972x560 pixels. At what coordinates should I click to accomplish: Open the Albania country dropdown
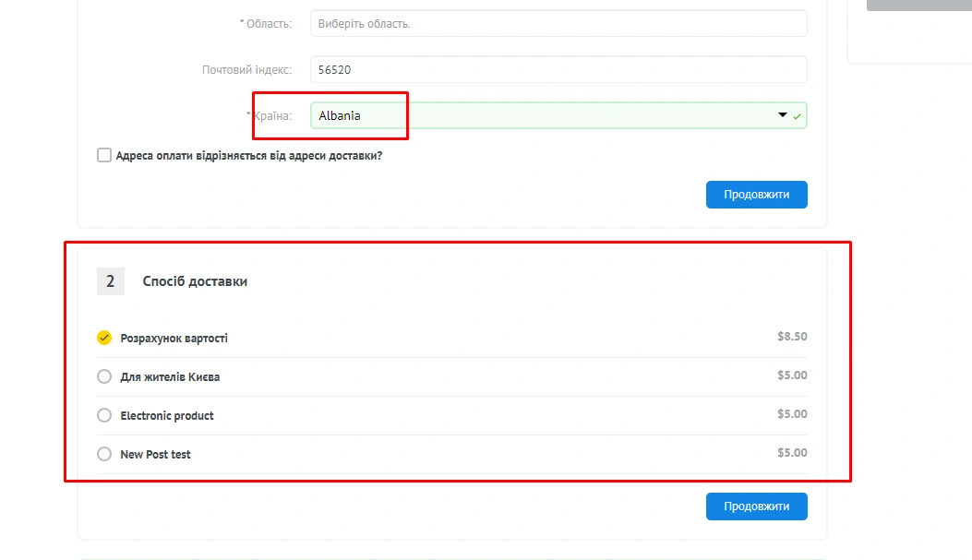[545, 115]
